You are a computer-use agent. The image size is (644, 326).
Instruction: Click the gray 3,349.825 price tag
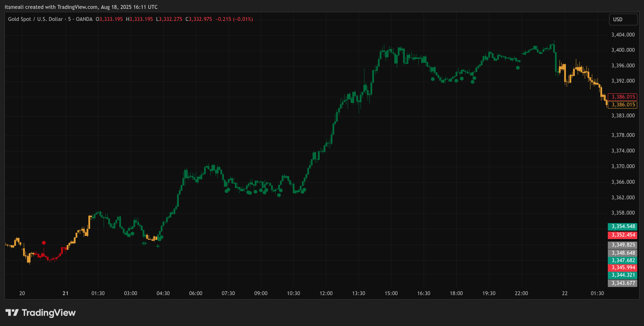623,245
